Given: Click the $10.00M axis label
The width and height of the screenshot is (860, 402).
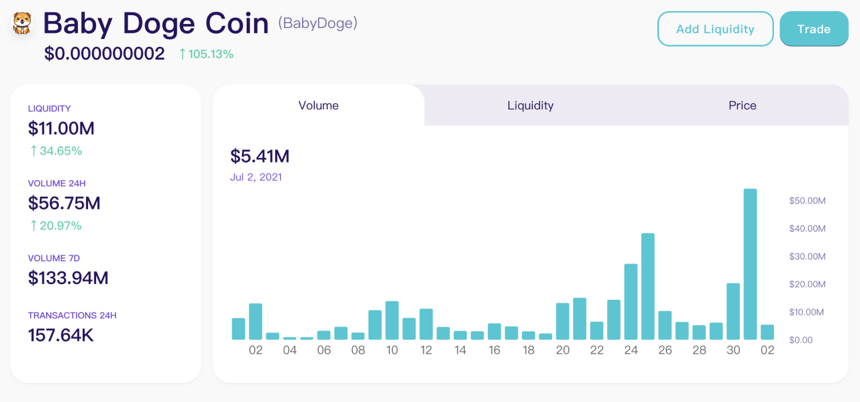Looking at the screenshot, I should pyautogui.click(x=807, y=313).
